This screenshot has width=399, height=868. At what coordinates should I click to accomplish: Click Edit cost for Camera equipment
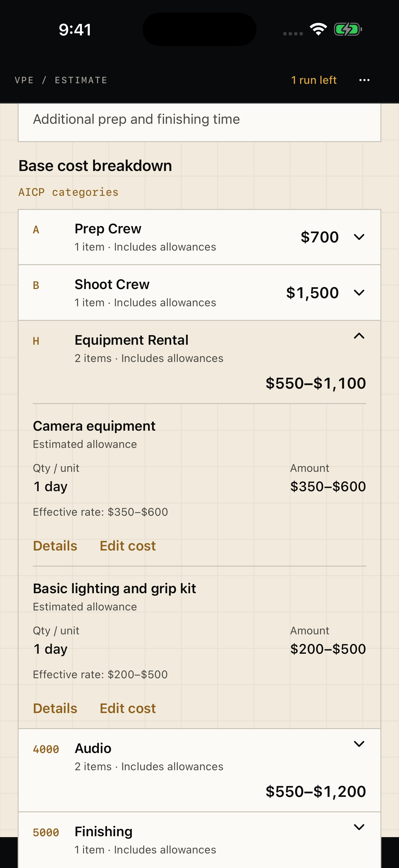[128, 546]
